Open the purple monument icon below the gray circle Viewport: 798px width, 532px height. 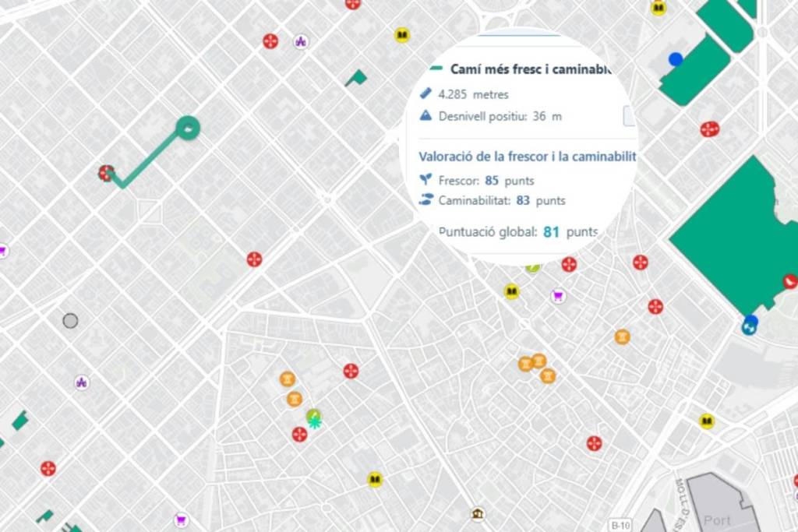pyautogui.click(x=81, y=382)
